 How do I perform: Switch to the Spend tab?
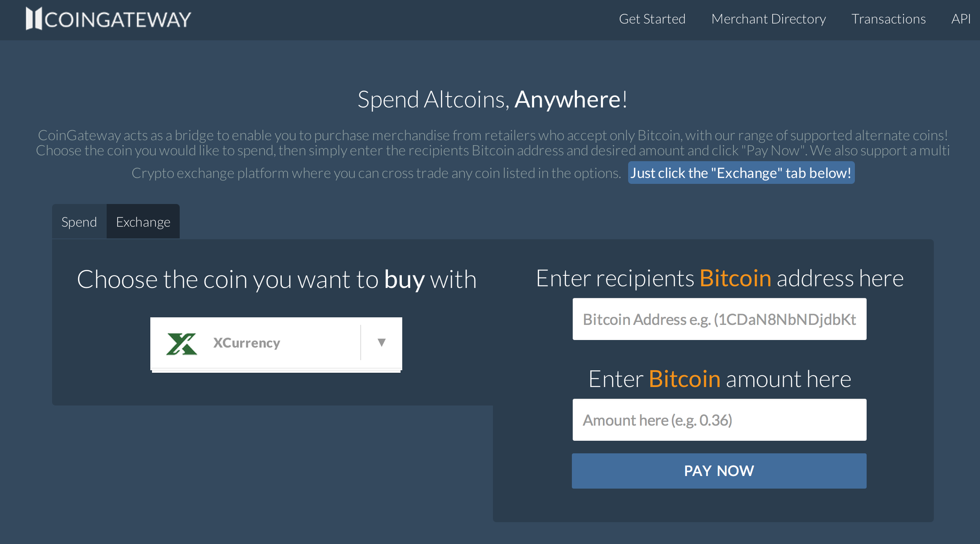[79, 222]
